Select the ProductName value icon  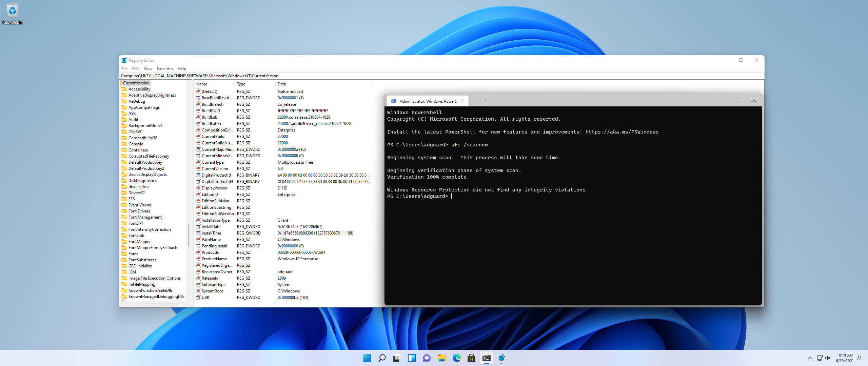coord(198,259)
